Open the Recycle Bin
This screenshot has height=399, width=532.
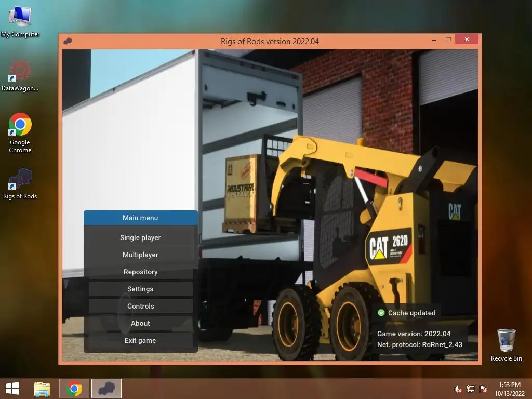[x=506, y=345]
